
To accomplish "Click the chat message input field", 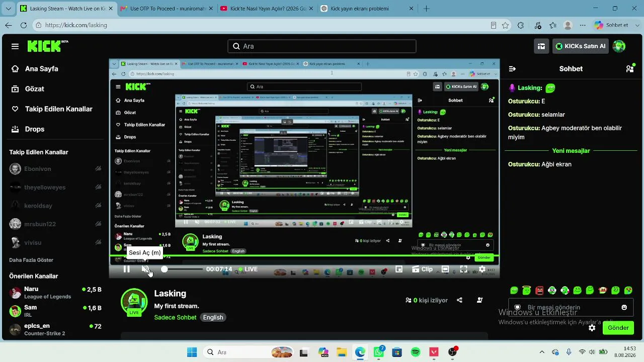I will pos(571,307).
